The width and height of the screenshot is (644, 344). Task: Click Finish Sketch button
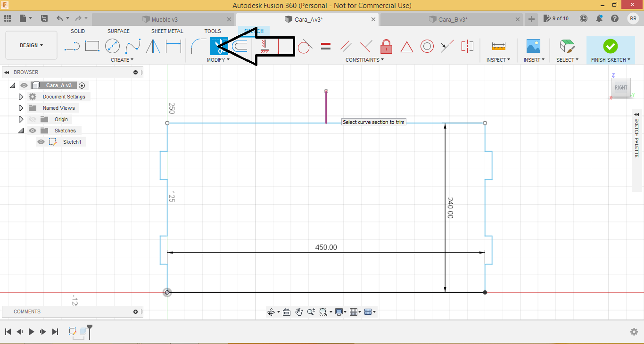point(611,50)
